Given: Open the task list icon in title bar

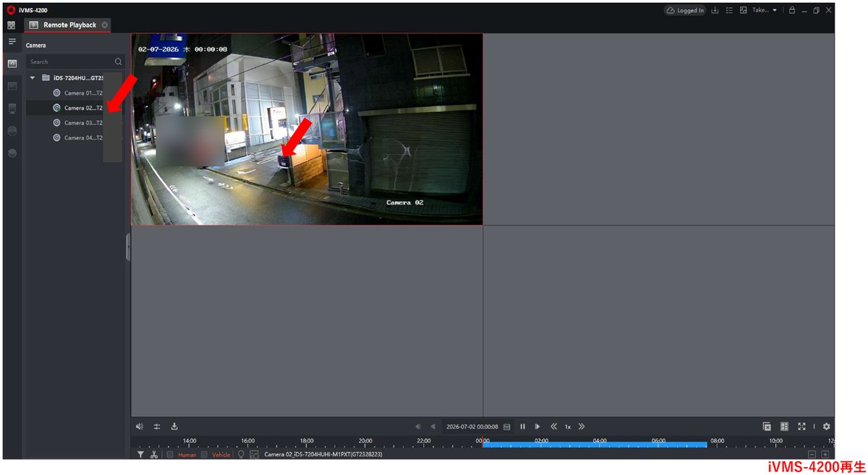Looking at the screenshot, I should coord(729,10).
